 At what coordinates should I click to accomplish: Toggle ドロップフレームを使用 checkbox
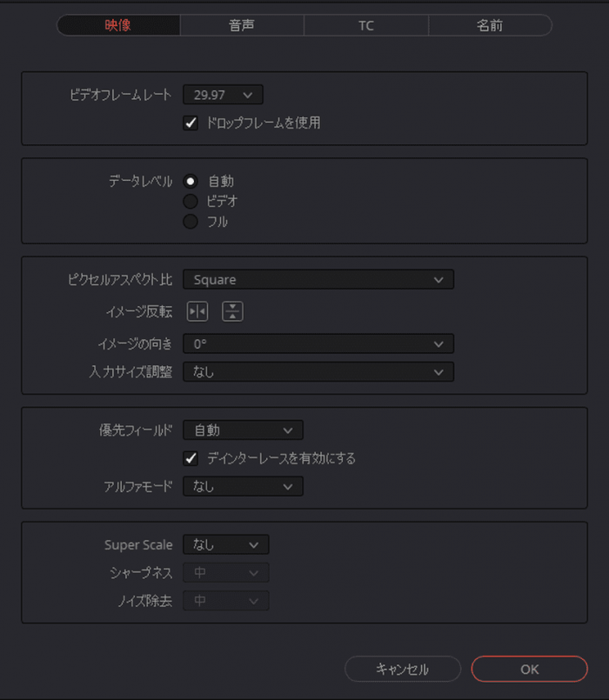(x=191, y=123)
